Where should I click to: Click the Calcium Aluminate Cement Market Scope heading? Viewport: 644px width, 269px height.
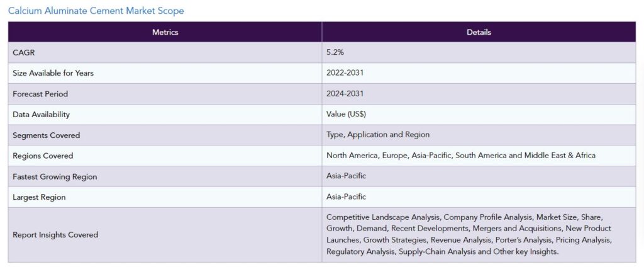96,11
